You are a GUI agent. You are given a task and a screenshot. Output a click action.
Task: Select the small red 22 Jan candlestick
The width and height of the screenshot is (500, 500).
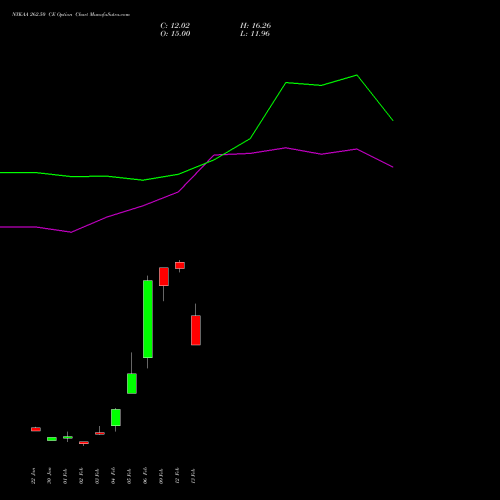pyautogui.click(x=36, y=429)
